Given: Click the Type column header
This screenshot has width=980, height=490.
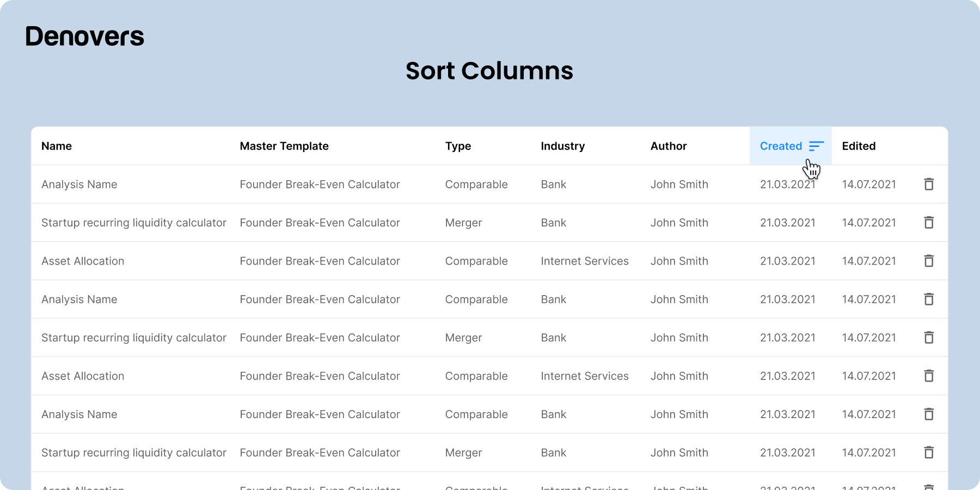Looking at the screenshot, I should 458,146.
